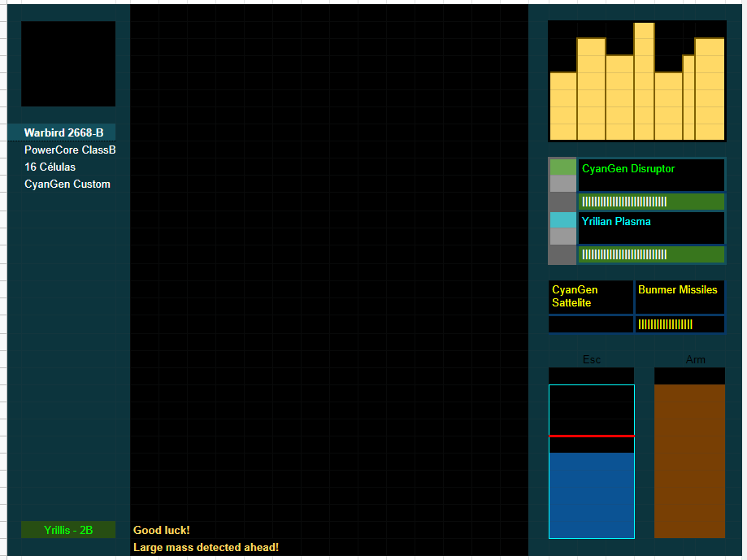The height and width of the screenshot is (560, 747).
Task: Click the cyan Yrilian Plasma color indicator
Action: tap(562, 220)
